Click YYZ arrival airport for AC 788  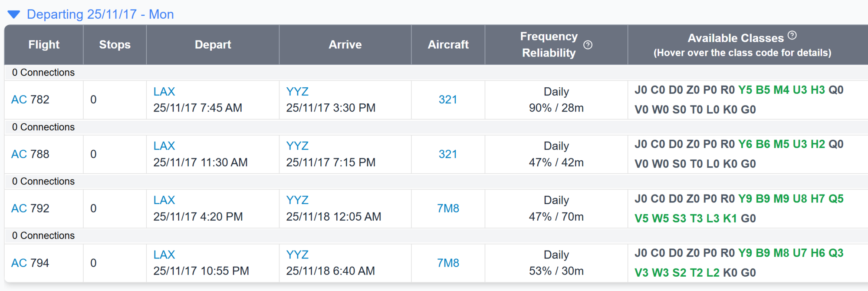(x=297, y=146)
